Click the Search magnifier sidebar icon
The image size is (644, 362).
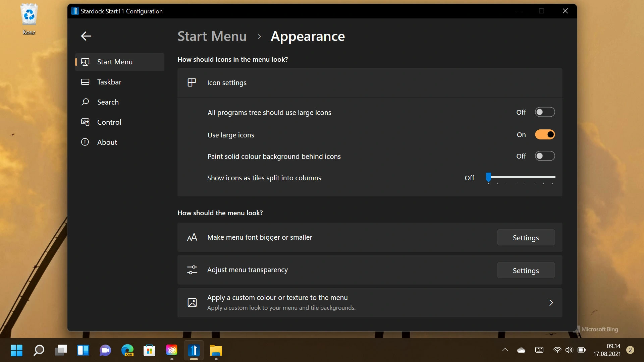pyautogui.click(x=85, y=102)
